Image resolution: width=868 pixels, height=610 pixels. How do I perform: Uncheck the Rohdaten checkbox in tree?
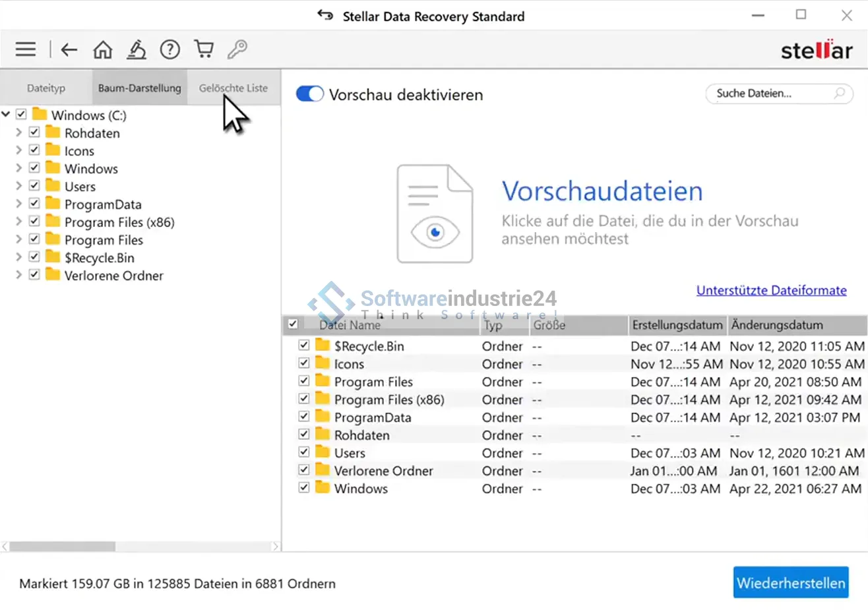[x=34, y=133]
